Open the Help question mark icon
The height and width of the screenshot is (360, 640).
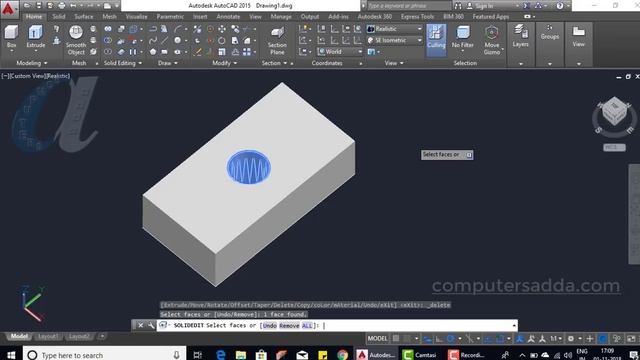tap(560, 6)
